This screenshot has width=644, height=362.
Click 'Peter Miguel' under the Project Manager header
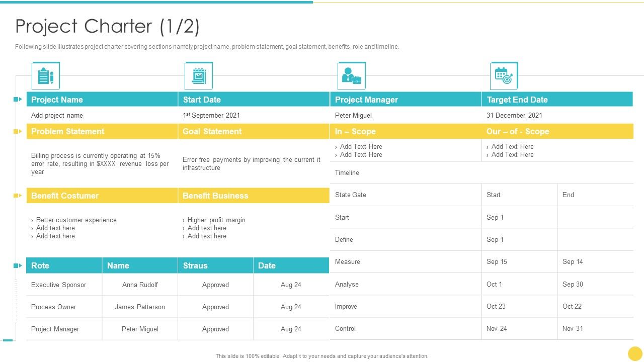click(353, 115)
